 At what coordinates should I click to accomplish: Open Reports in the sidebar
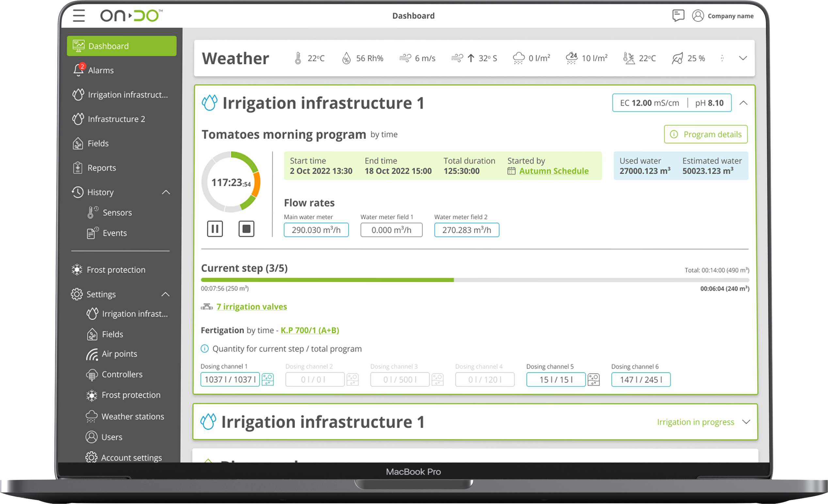[x=102, y=168]
